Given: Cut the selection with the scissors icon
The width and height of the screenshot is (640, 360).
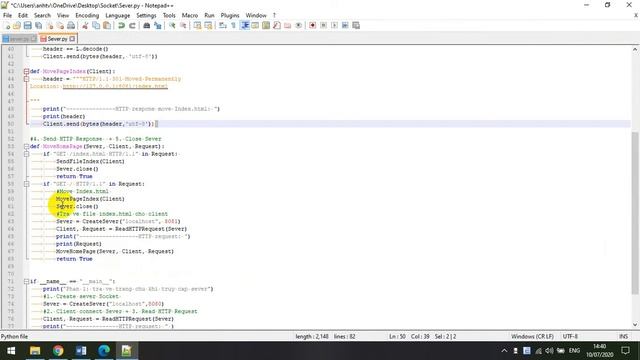Looking at the screenshot, I should pyautogui.click(x=85, y=25).
